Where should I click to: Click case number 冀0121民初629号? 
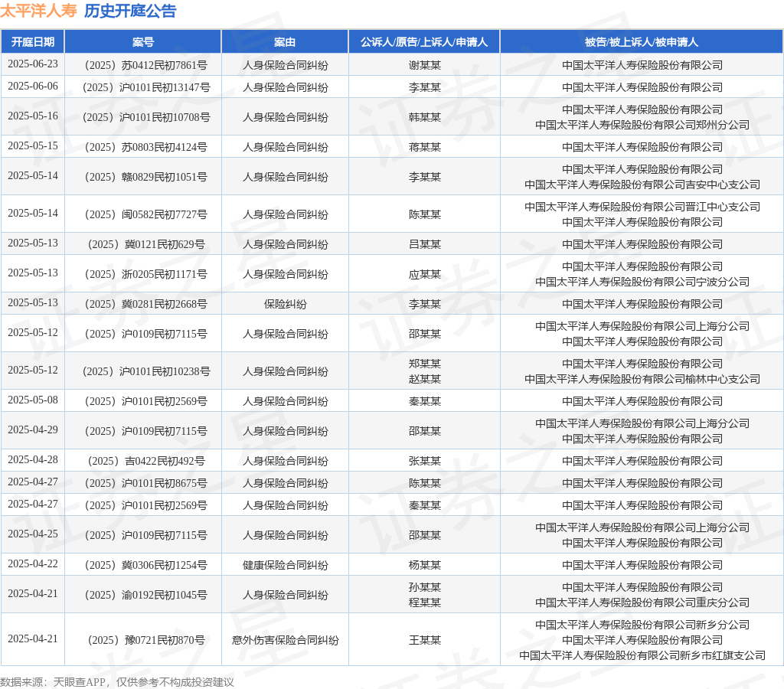point(146,244)
